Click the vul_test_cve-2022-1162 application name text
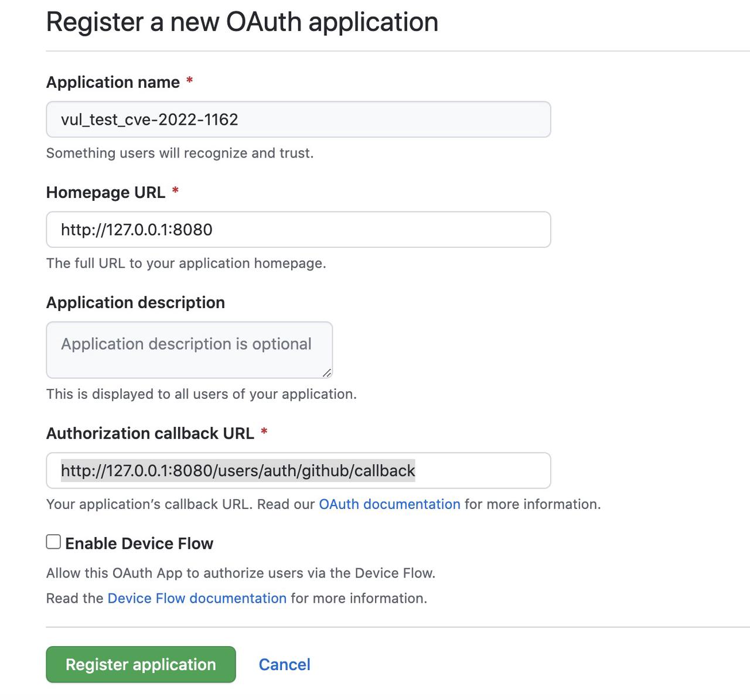The image size is (750, 700). coord(149,119)
